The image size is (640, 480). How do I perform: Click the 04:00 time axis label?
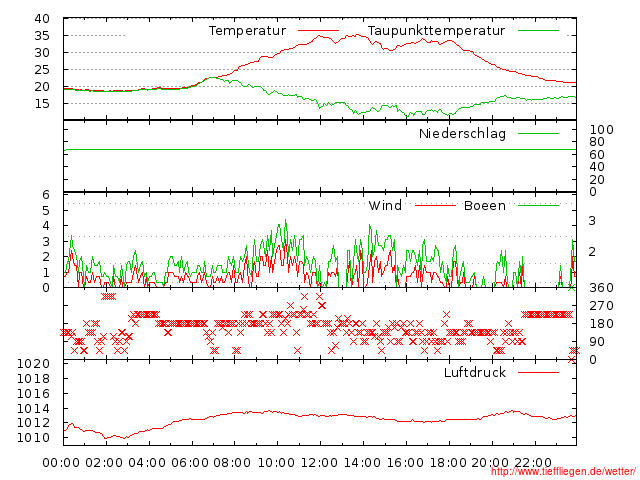(147, 463)
